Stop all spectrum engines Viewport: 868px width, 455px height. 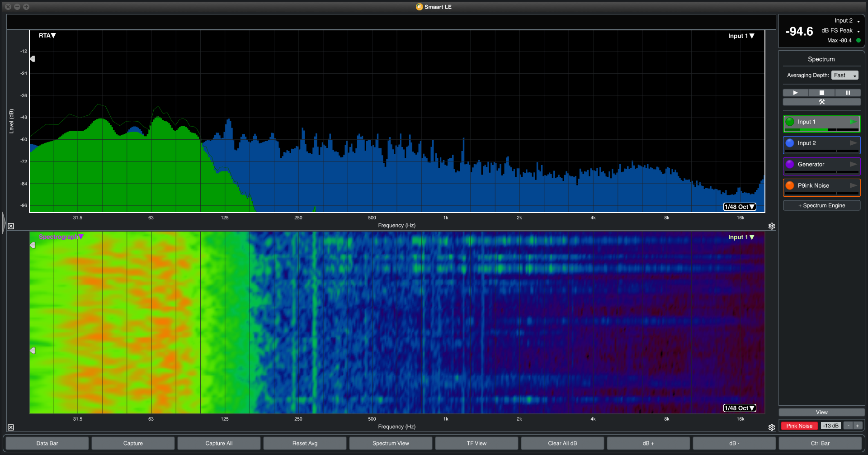(x=822, y=93)
